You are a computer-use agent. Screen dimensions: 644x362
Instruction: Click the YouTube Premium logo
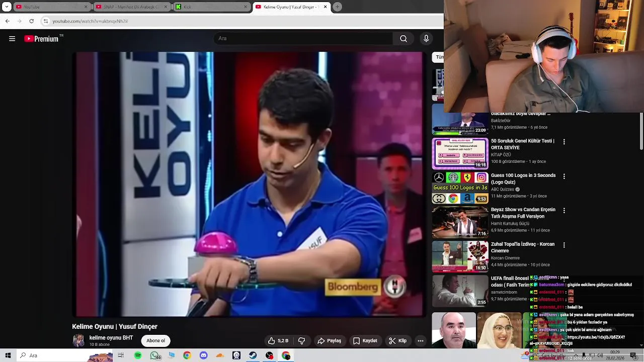tap(42, 39)
